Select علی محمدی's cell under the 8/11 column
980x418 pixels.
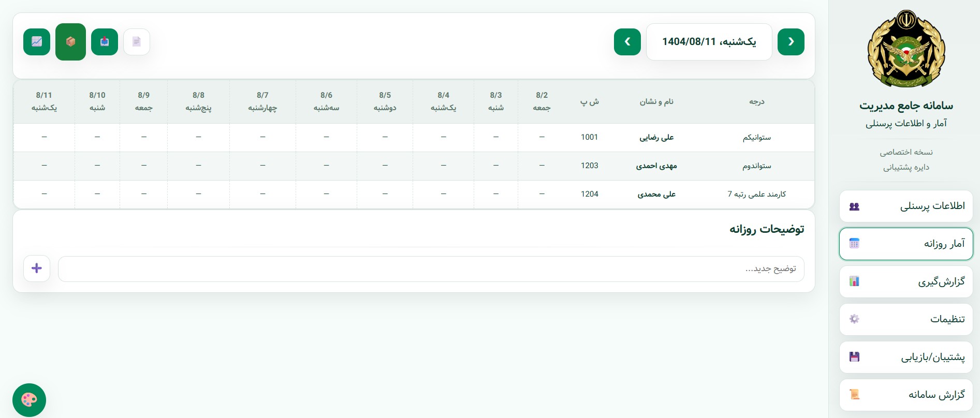coord(44,194)
